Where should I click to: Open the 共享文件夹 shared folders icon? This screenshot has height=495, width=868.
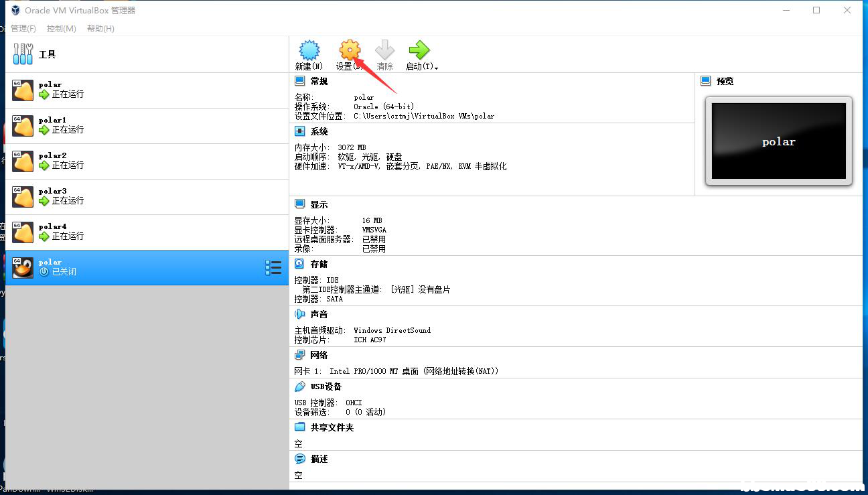pyautogui.click(x=298, y=427)
